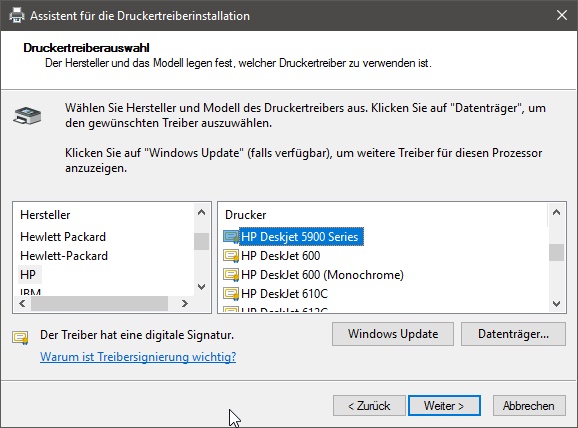Click the Datenträger... button
The width and height of the screenshot is (578, 428).
click(513, 334)
